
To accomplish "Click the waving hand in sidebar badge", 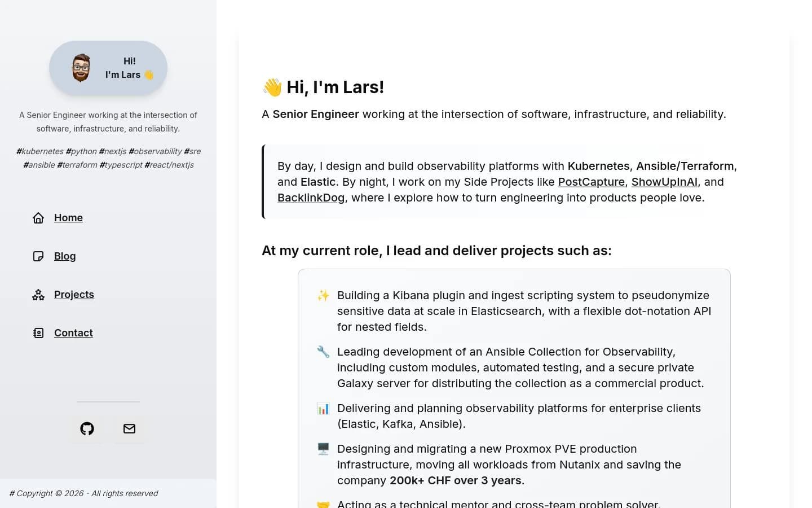I will click(x=148, y=75).
